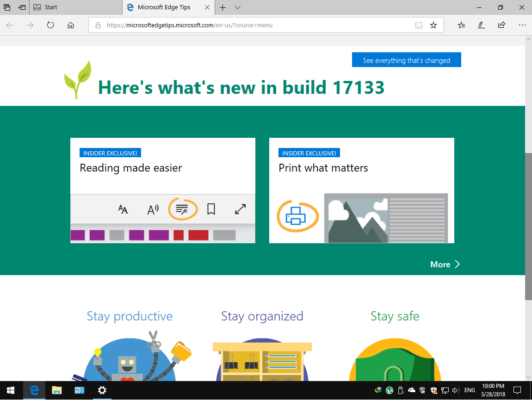Open the Reading made easier card title
The height and width of the screenshot is (400, 532).
(x=131, y=168)
